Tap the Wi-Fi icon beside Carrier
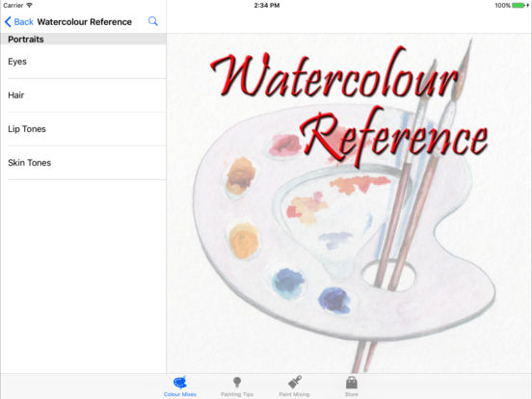Image resolution: width=532 pixels, height=399 pixels. point(29,6)
